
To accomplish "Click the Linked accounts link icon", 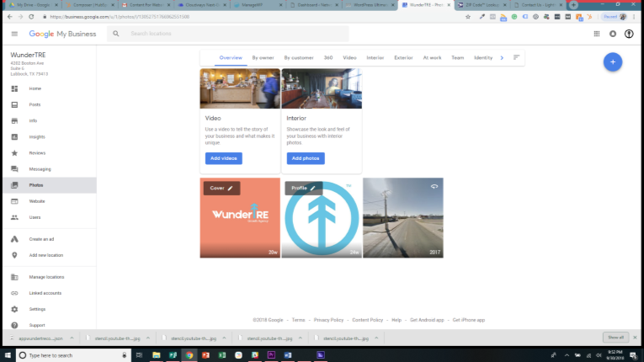I will [14, 293].
